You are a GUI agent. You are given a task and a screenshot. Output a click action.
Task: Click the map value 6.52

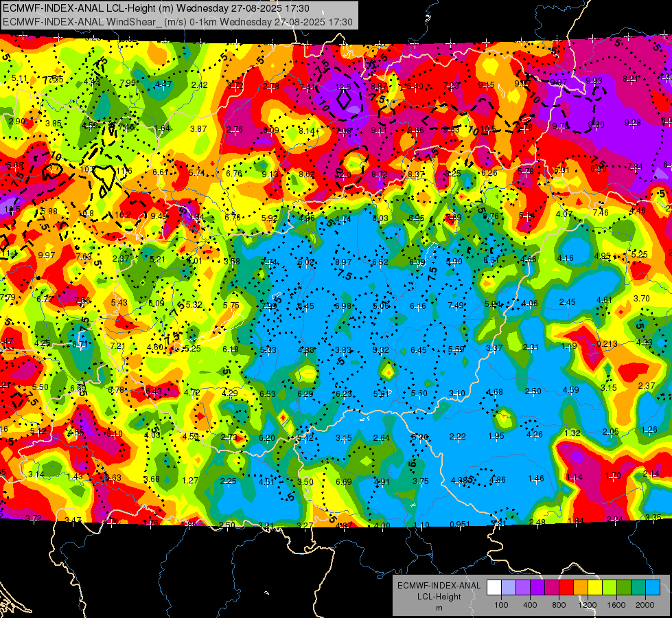[x=380, y=262]
